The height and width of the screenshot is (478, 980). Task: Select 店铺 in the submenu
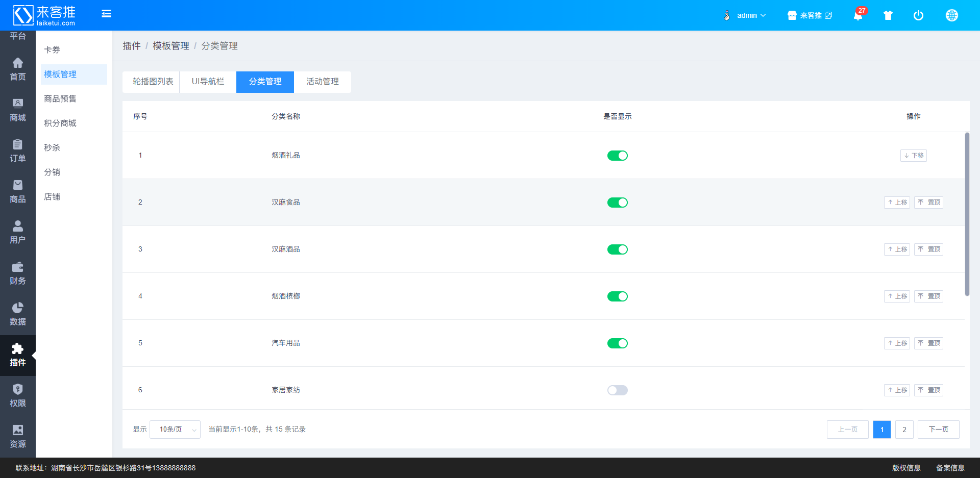pyautogui.click(x=74, y=197)
